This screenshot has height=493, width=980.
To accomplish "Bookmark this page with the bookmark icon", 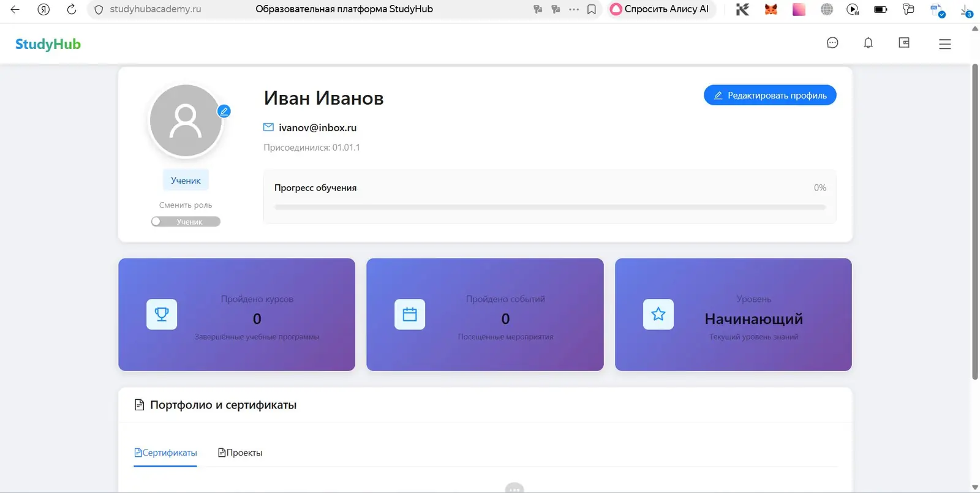I will pos(592,9).
